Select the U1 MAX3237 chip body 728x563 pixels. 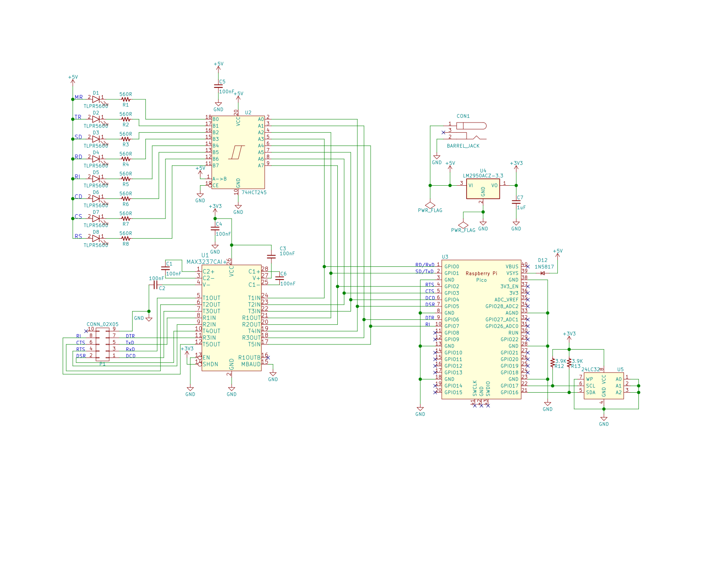tap(232, 318)
